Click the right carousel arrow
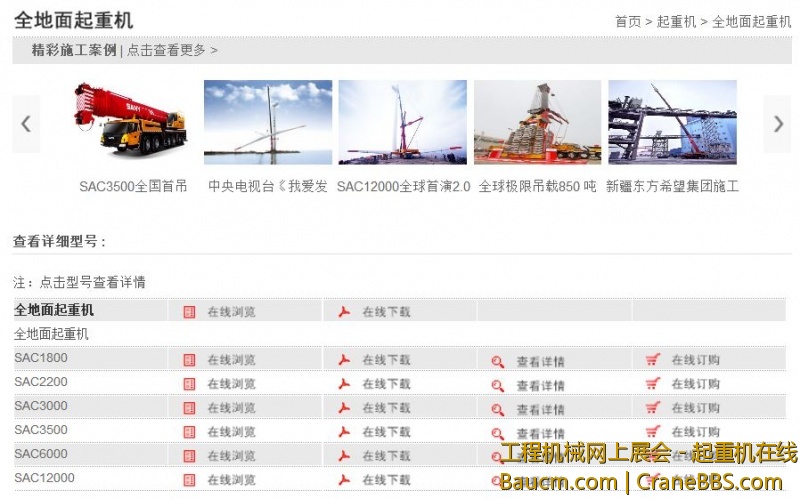This screenshot has height=499, width=800. [x=778, y=124]
